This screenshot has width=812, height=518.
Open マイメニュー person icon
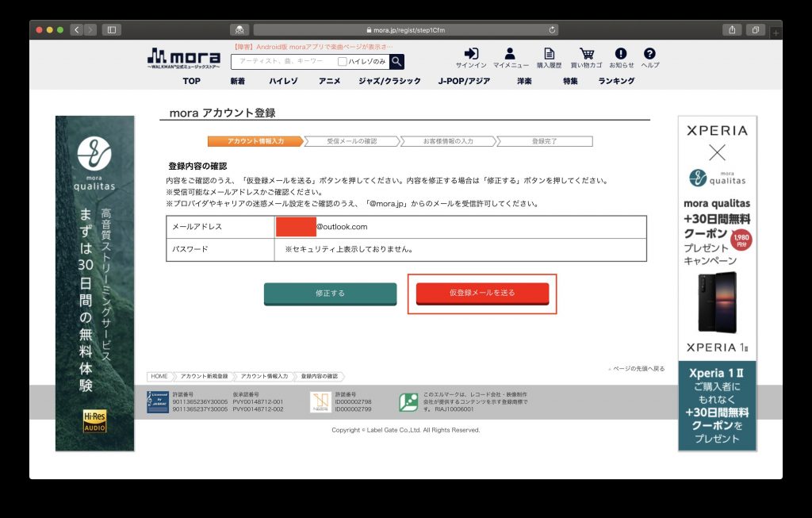[511, 57]
